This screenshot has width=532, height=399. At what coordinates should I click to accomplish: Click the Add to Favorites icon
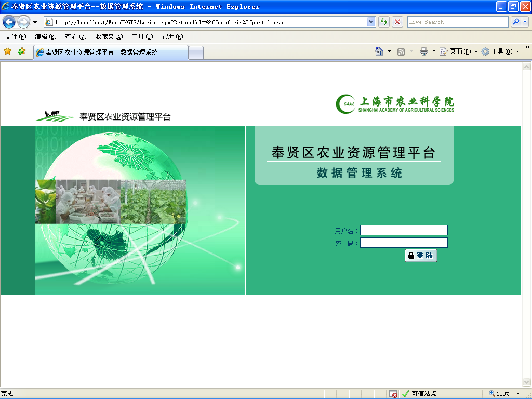point(21,51)
